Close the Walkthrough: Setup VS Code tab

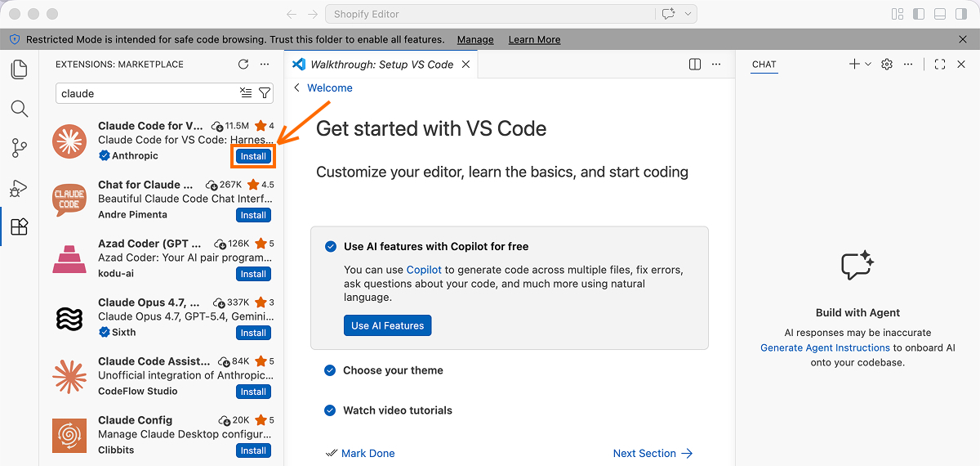tap(466, 65)
